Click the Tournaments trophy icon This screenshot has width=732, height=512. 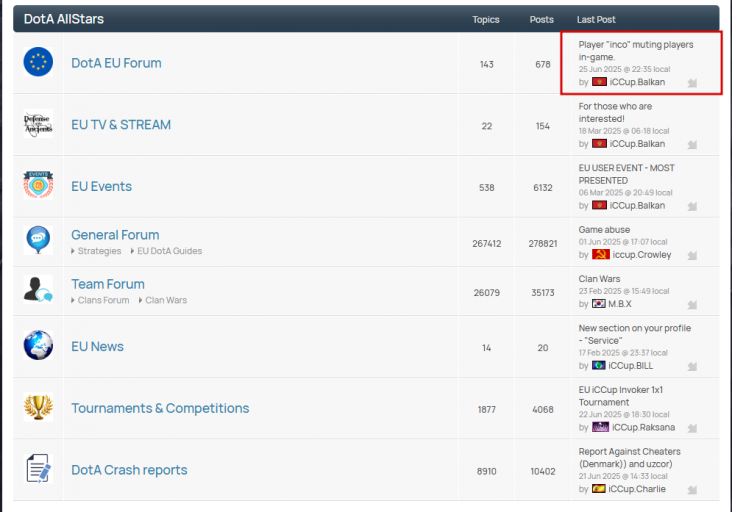point(38,407)
